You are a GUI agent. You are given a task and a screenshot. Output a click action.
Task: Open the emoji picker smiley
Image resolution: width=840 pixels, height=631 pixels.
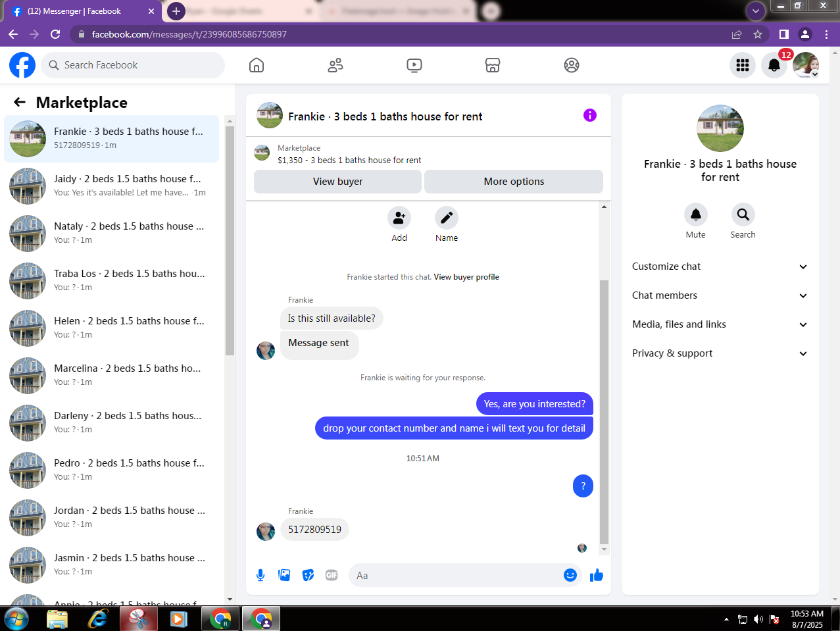click(x=570, y=575)
